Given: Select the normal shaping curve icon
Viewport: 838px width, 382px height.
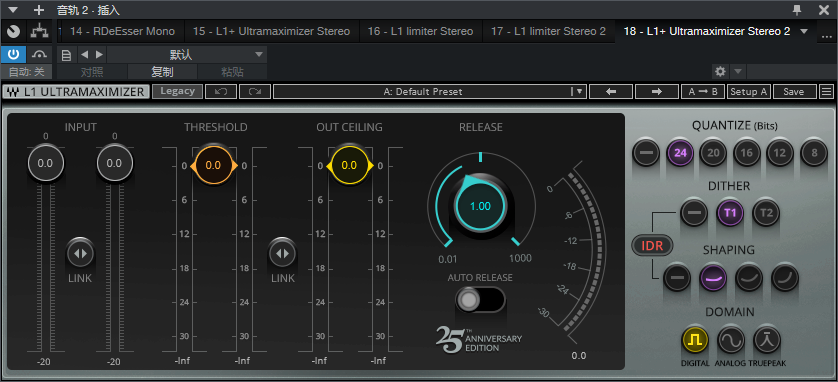Looking at the screenshot, I should pyautogui.click(x=749, y=278).
